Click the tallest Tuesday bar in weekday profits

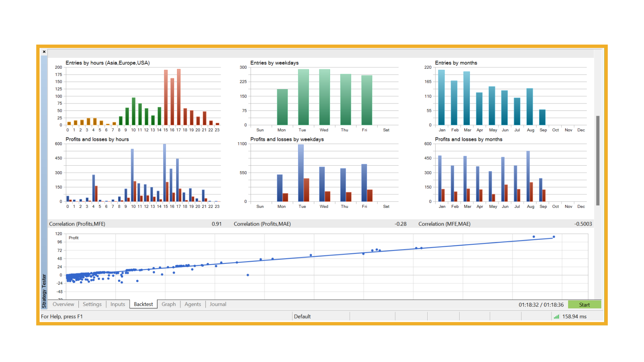(x=301, y=173)
